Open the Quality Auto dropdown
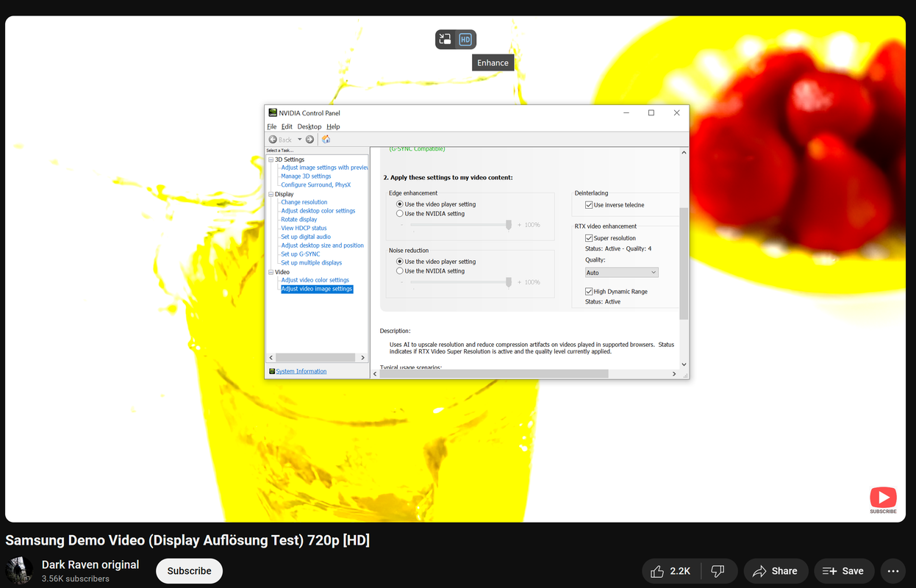 (621, 273)
